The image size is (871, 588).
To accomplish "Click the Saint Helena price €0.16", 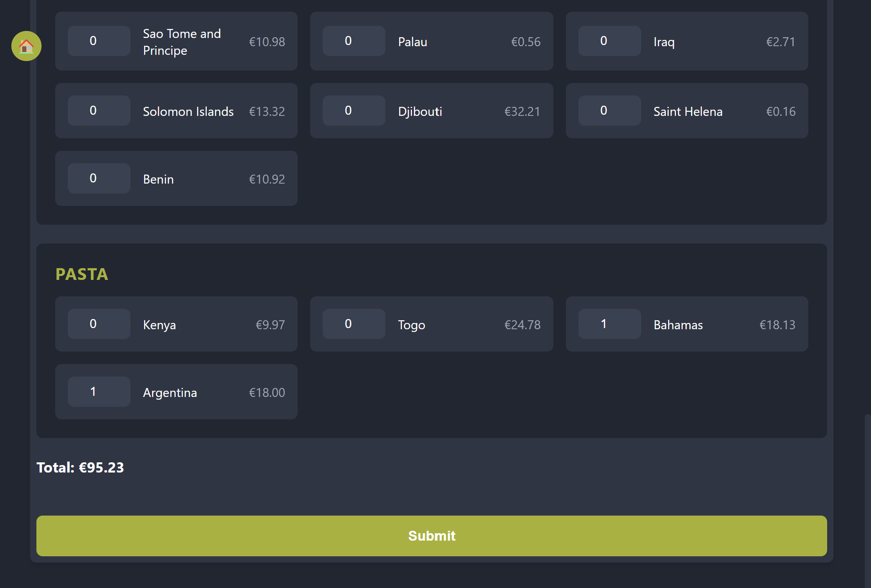I will tap(781, 111).
